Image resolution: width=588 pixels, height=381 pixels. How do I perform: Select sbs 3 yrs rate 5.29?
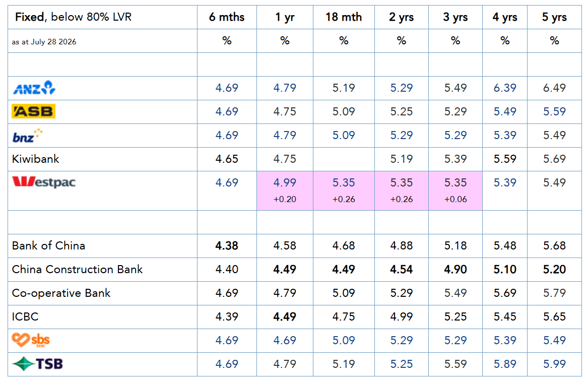(x=455, y=340)
